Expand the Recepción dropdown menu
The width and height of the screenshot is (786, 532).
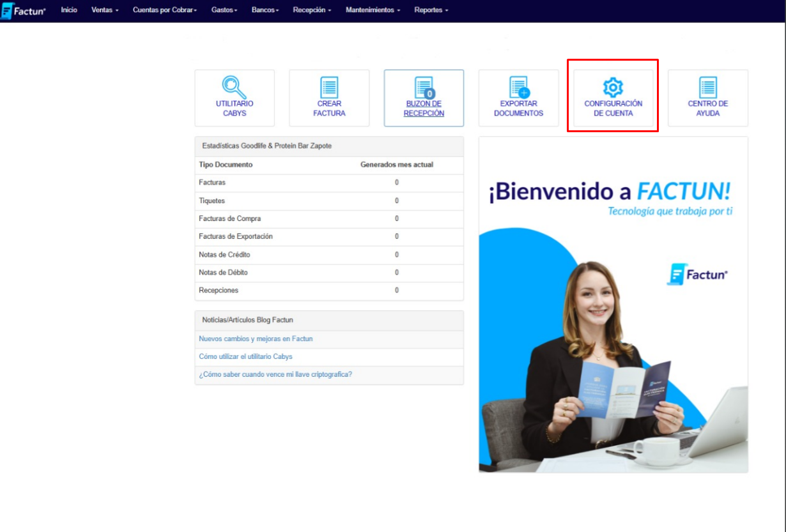tap(312, 10)
